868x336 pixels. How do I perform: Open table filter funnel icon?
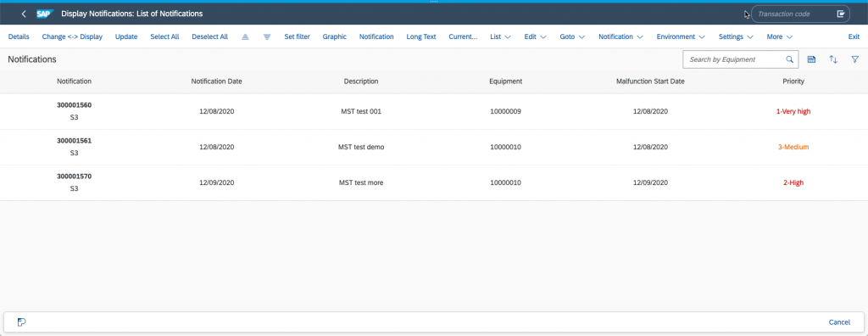pyautogui.click(x=854, y=59)
